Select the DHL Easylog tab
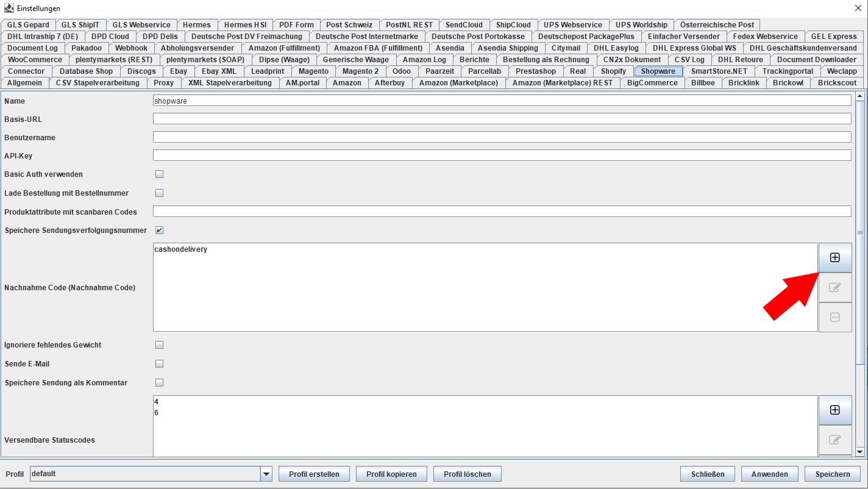Screen dimensions: 868x489 pyautogui.click(x=616, y=48)
